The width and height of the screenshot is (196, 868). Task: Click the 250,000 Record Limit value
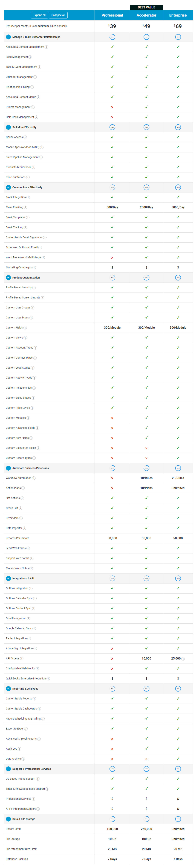click(146, 829)
